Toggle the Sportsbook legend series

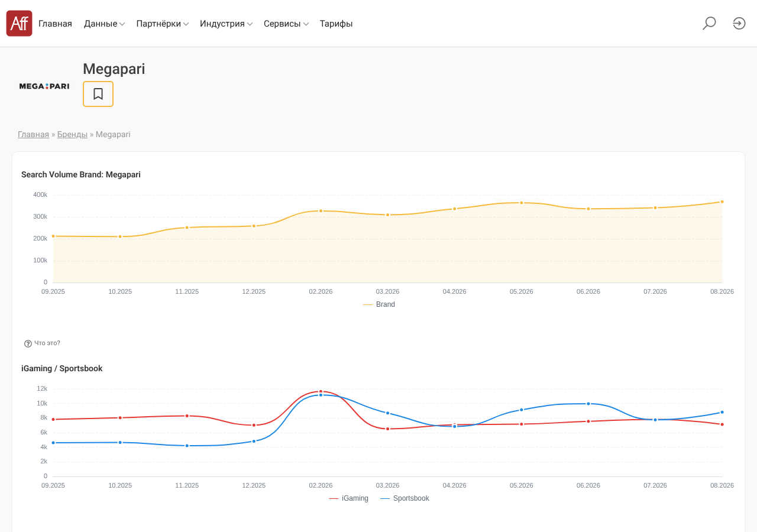405,498
